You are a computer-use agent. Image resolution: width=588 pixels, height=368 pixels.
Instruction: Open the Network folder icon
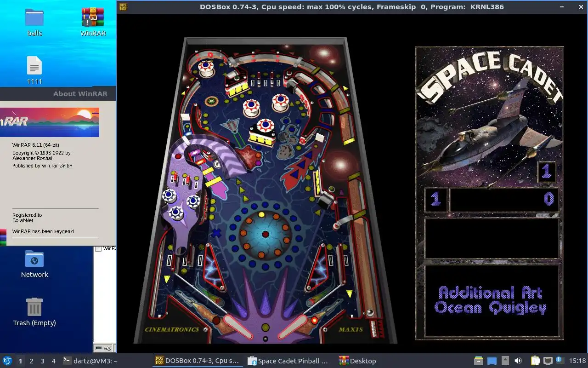[34, 259]
